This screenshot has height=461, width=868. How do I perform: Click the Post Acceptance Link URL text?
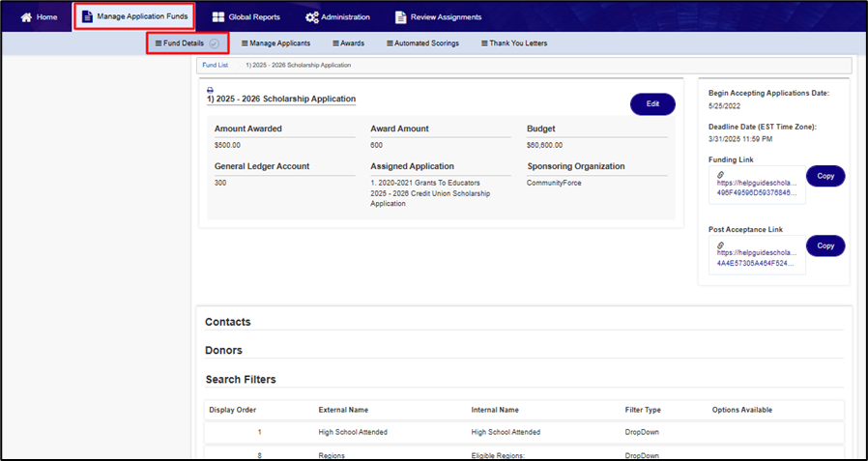point(759,258)
